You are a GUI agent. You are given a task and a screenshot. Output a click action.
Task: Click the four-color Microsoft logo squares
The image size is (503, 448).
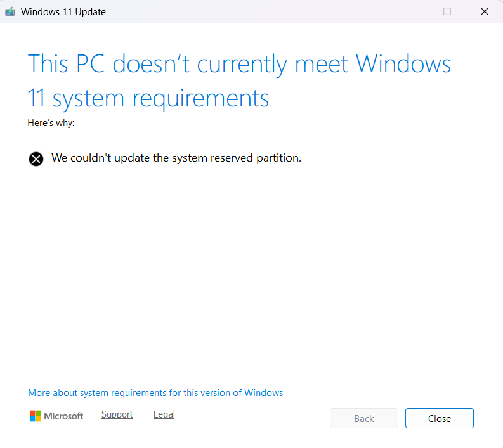coord(35,416)
